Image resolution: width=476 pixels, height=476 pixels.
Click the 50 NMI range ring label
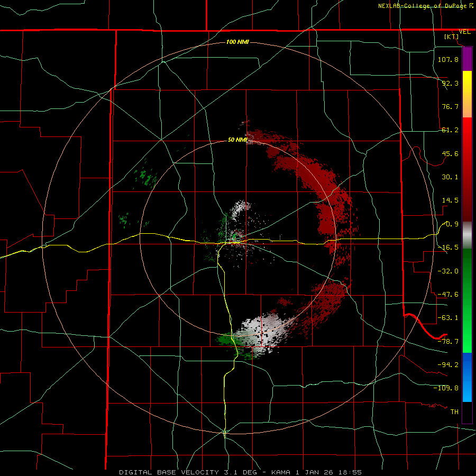point(237,140)
